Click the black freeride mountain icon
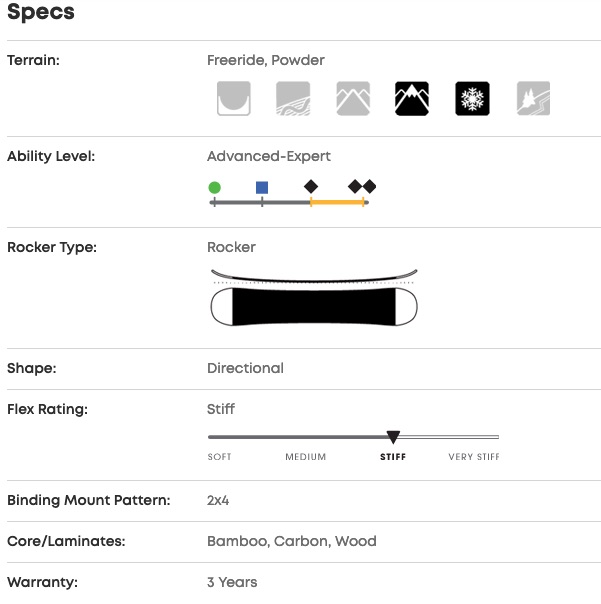Viewport: 601px width, 604px height. pos(412,98)
